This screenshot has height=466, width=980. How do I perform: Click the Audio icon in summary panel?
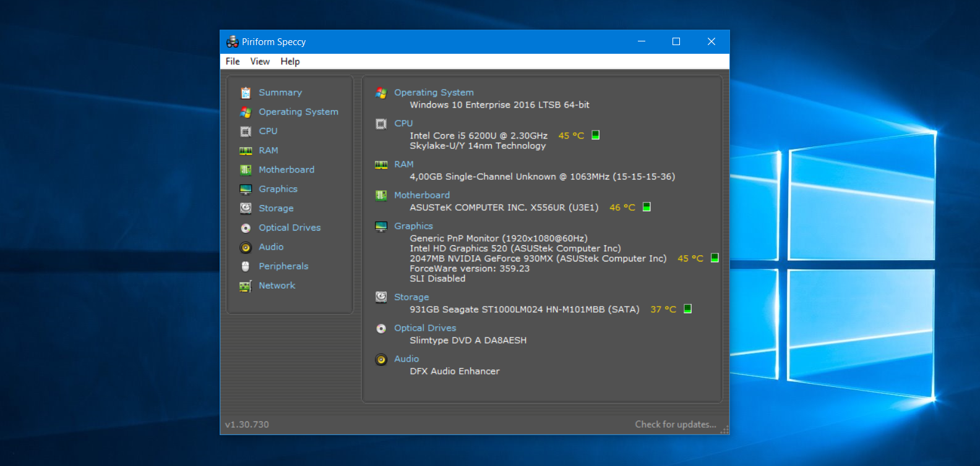point(381,359)
